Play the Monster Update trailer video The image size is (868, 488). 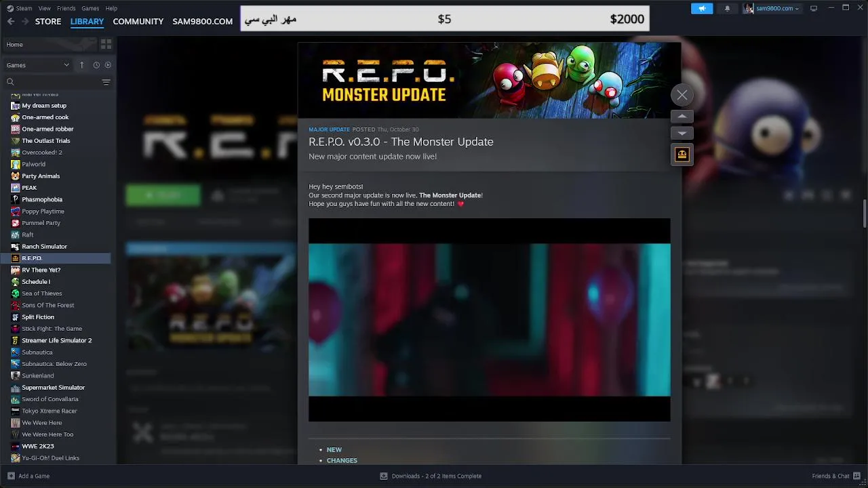pos(489,319)
